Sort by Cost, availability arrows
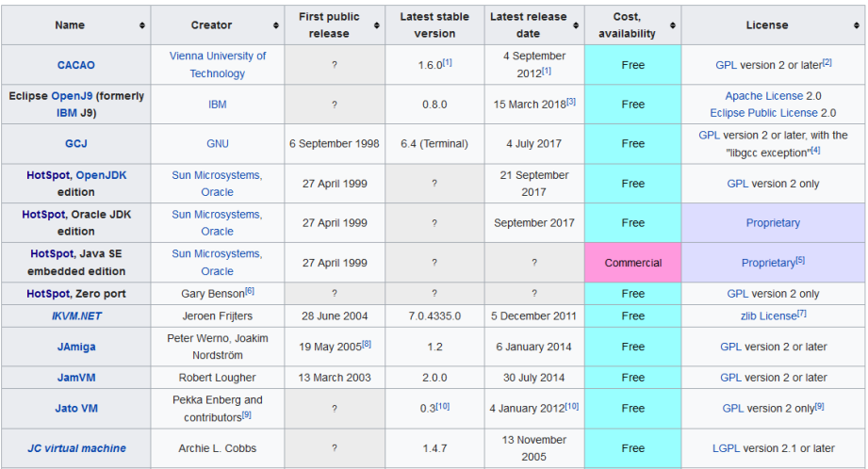Image resolution: width=868 pixels, height=469 pixels. (673, 25)
